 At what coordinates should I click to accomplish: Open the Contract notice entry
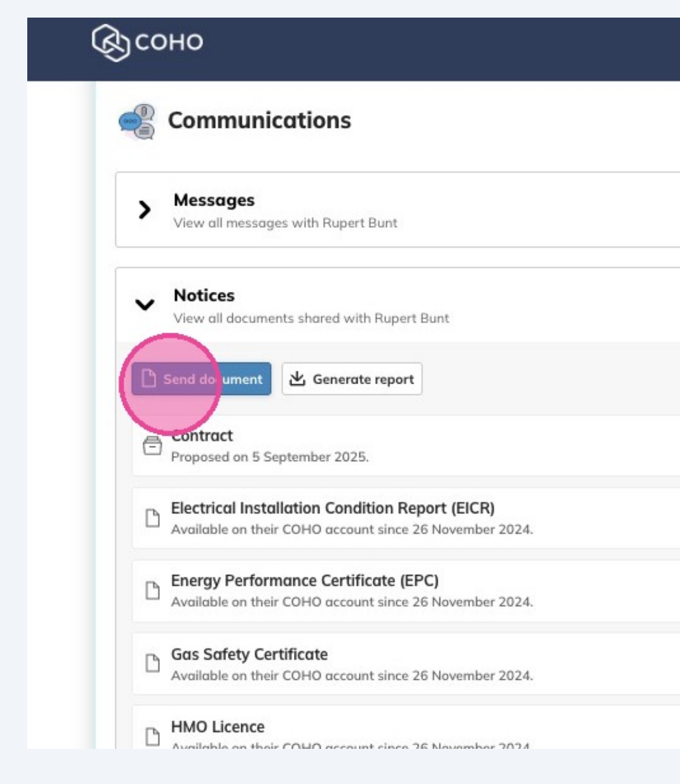pyautogui.click(x=202, y=436)
